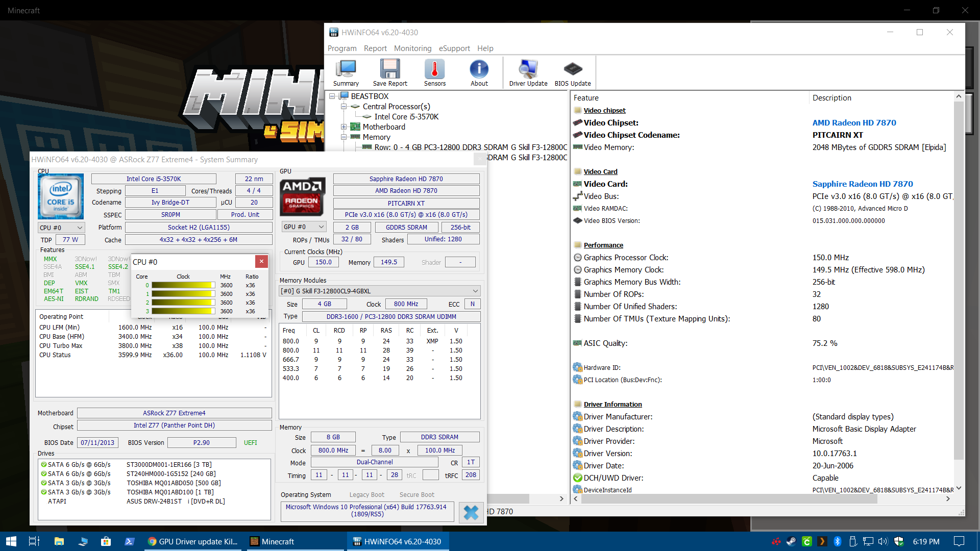Click the Performance section header
The height and width of the screenshot is (551, 980).
(x=603, y=245)
